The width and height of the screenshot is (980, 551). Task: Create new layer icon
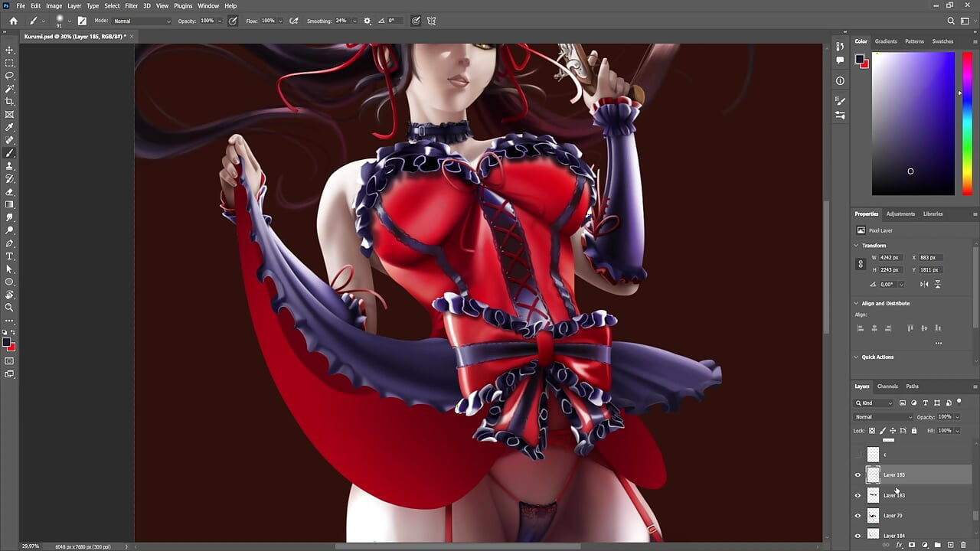click(x=950, y=545)
